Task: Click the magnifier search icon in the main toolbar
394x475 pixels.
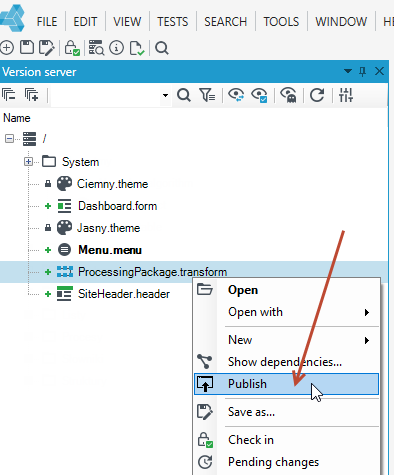Action: (x=162, y=48)
